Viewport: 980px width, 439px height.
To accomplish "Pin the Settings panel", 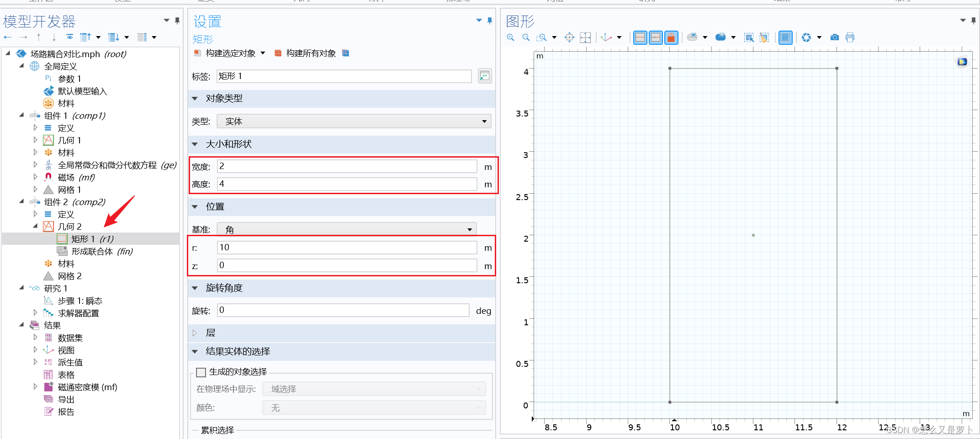I will [490, 21].
